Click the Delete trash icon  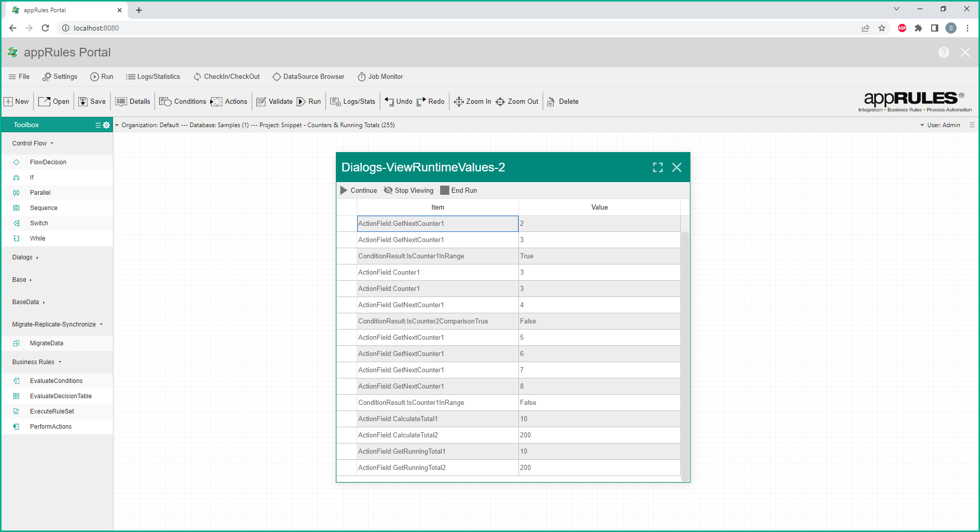tap(551, 102)
